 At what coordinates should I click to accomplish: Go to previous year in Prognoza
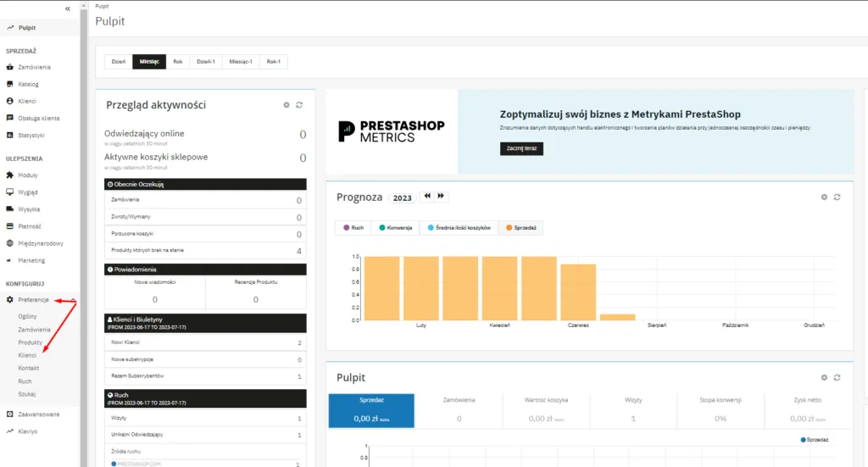click(427, 197)
